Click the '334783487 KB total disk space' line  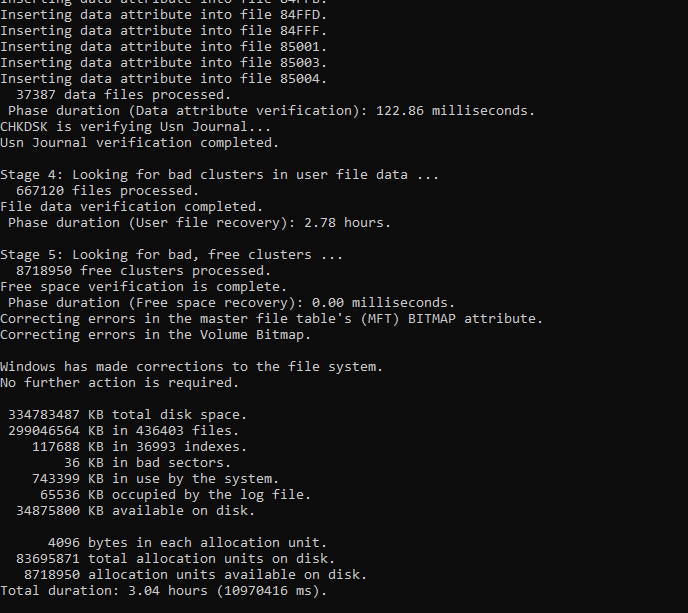click(x=128, y=415)
